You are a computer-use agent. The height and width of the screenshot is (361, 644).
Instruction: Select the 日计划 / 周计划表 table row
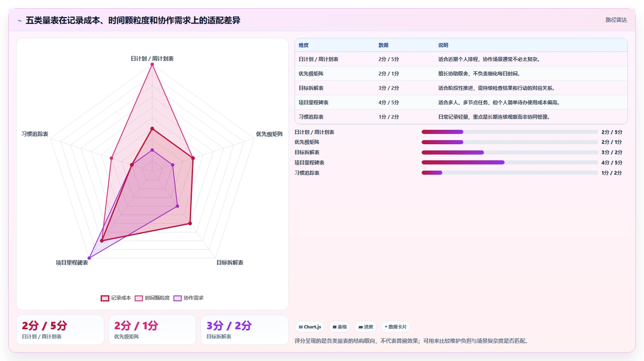461,59
